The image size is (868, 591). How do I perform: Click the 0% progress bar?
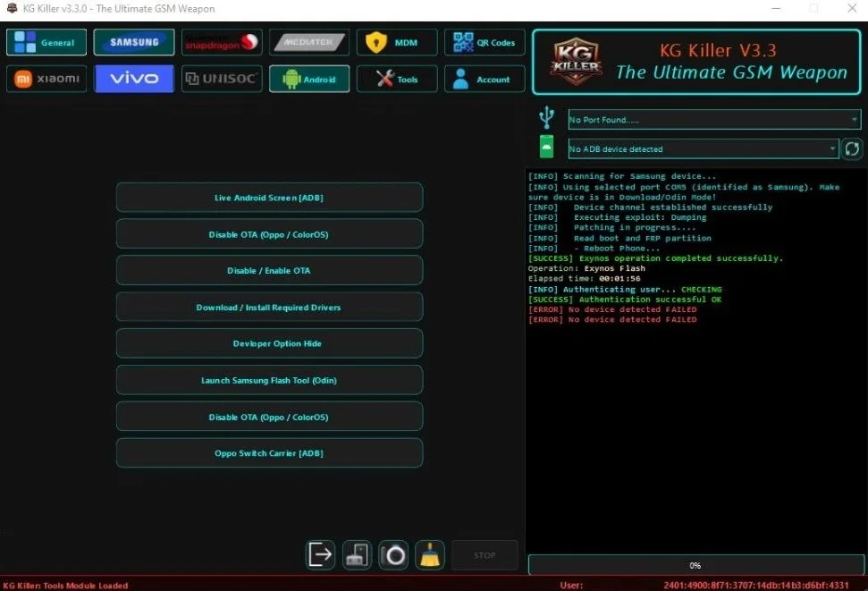point(695,566)
